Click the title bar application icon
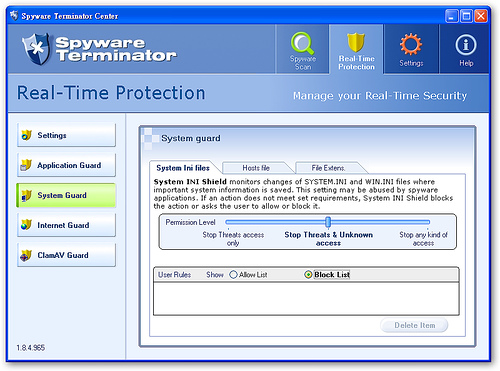The width and height of the screenshot is (500, 371). 14,15
